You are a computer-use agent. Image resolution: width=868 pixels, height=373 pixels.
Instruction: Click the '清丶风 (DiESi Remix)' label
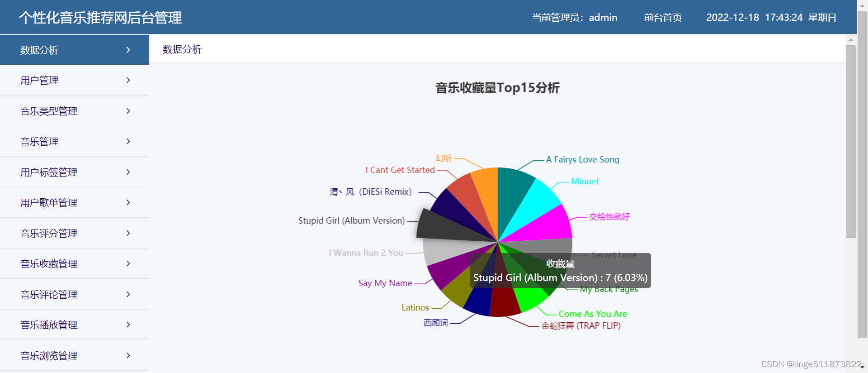click(371, 191)
